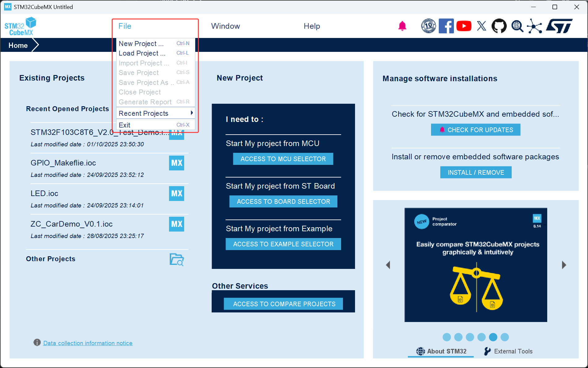Select second carousel page dot

459,337
